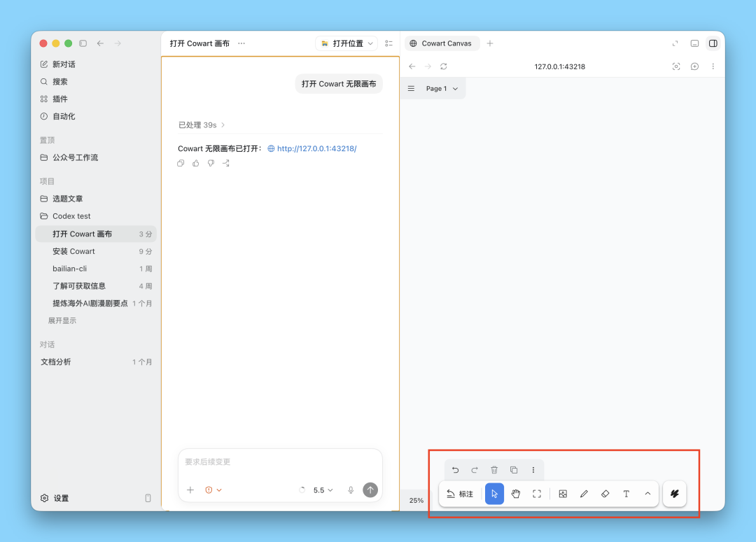
Task: Open conversation title ellipsis menu
Action: [x=241, y=43]
